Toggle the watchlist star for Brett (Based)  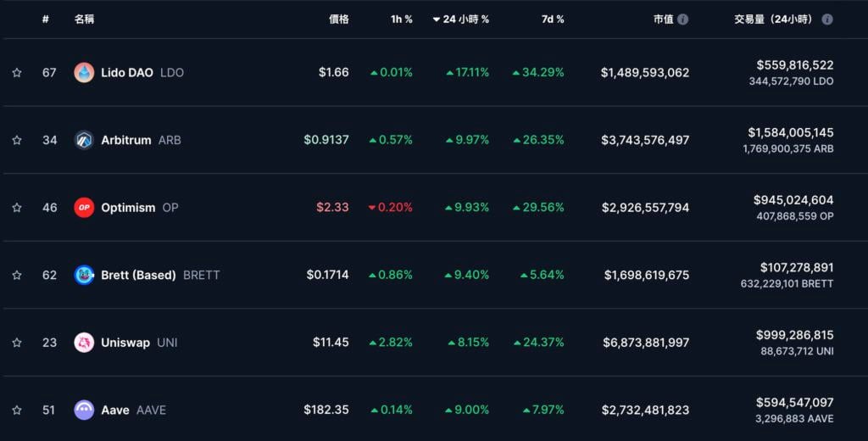pos(17,275)
